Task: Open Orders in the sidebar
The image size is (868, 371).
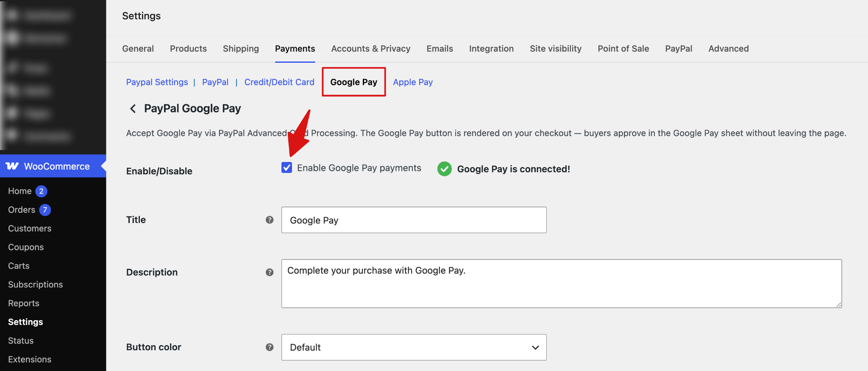Action: pos(22,210)
